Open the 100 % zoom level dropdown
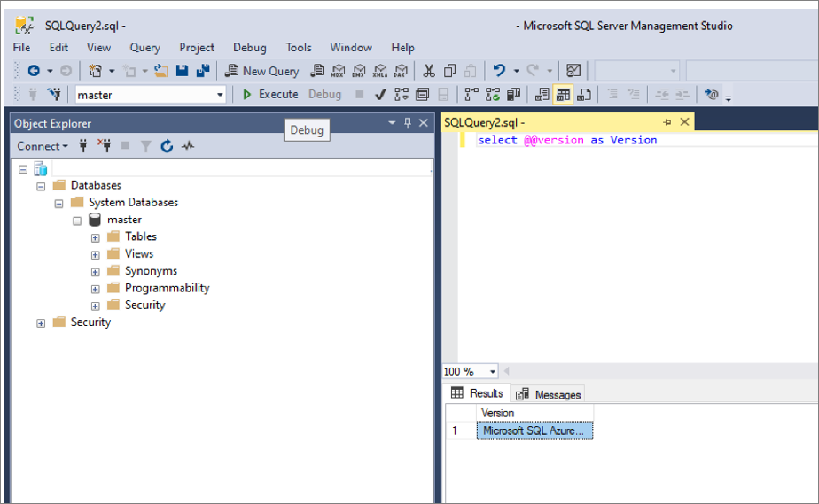819x504 pixels. [493, 372]
